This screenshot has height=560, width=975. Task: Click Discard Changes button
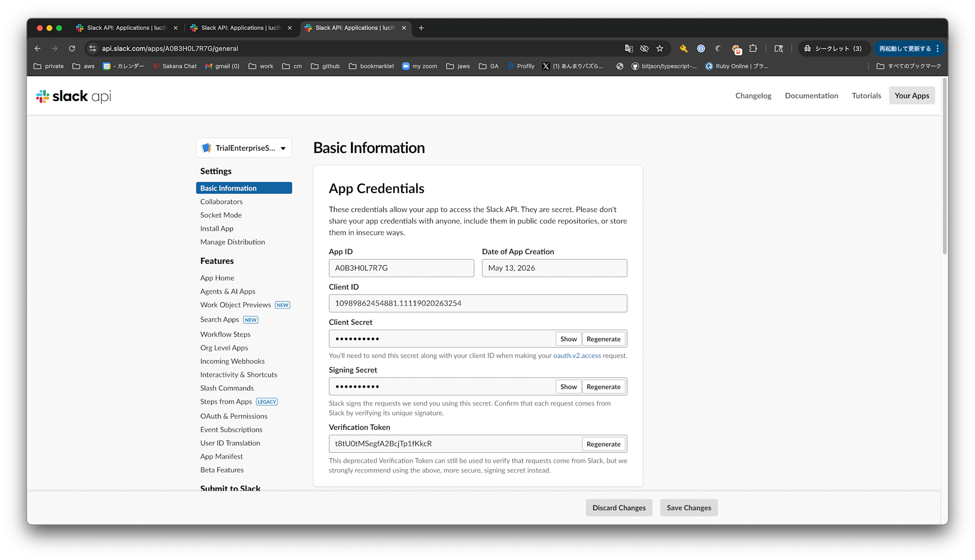tap(619, 508)
